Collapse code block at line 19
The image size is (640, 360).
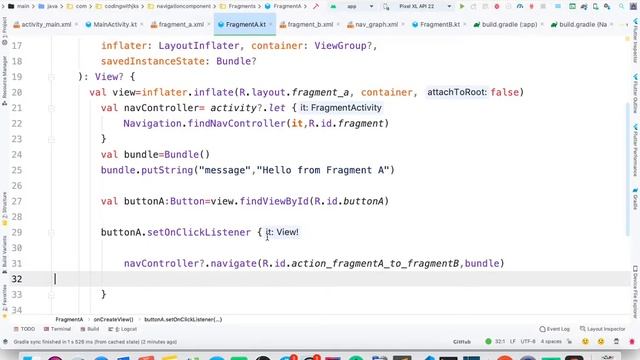coord(51,77)
